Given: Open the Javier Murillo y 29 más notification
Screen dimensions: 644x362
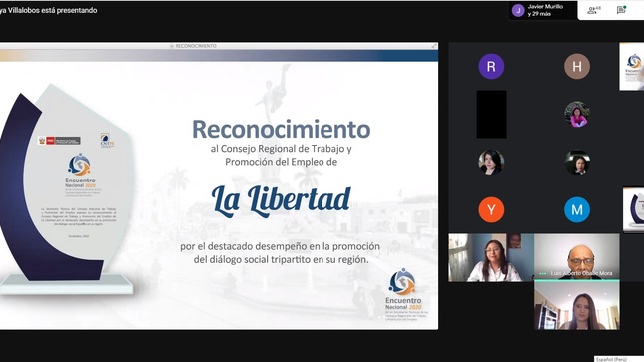Looking at the screenshot, I should pos(543,10).
